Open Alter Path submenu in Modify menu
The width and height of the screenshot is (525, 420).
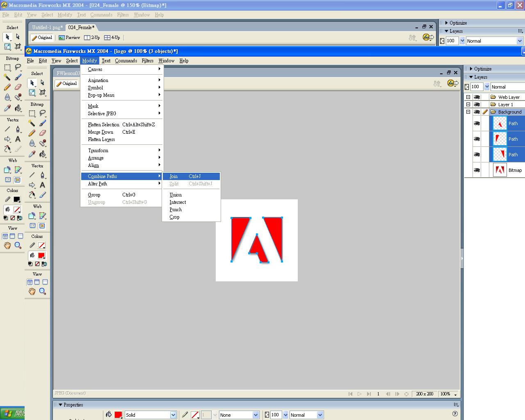(122, 184)
